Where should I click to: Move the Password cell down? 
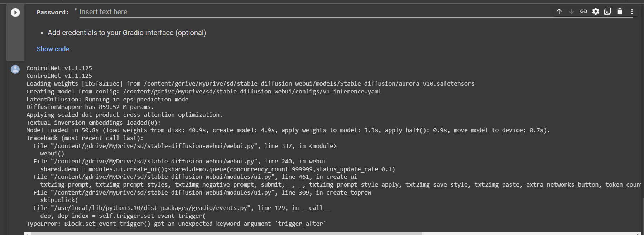coord(571,11)
